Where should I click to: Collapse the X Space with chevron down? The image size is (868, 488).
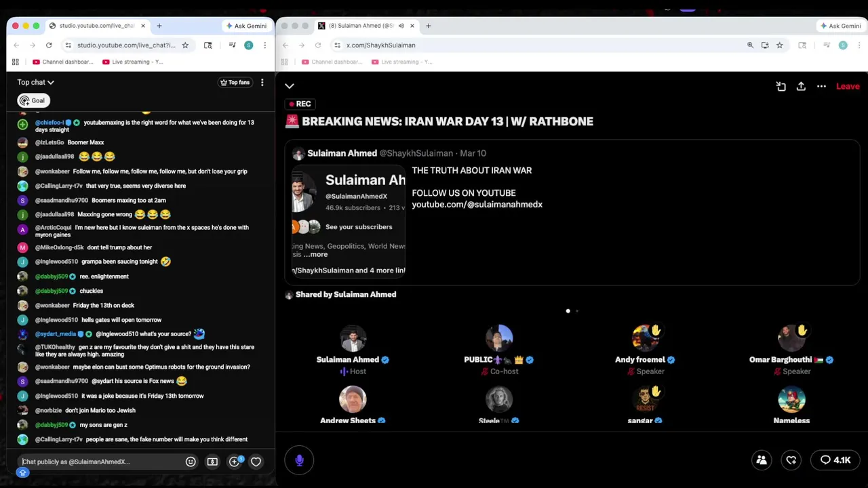290,86
